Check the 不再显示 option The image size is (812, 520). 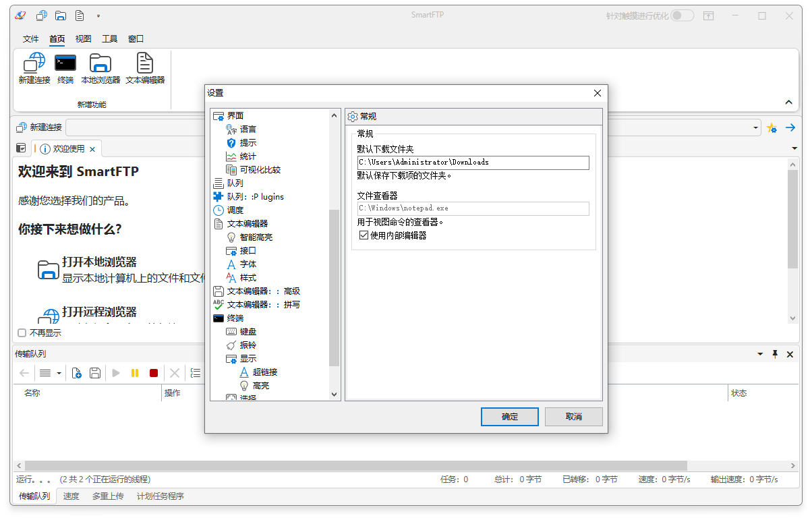click(x=22, y=333)
